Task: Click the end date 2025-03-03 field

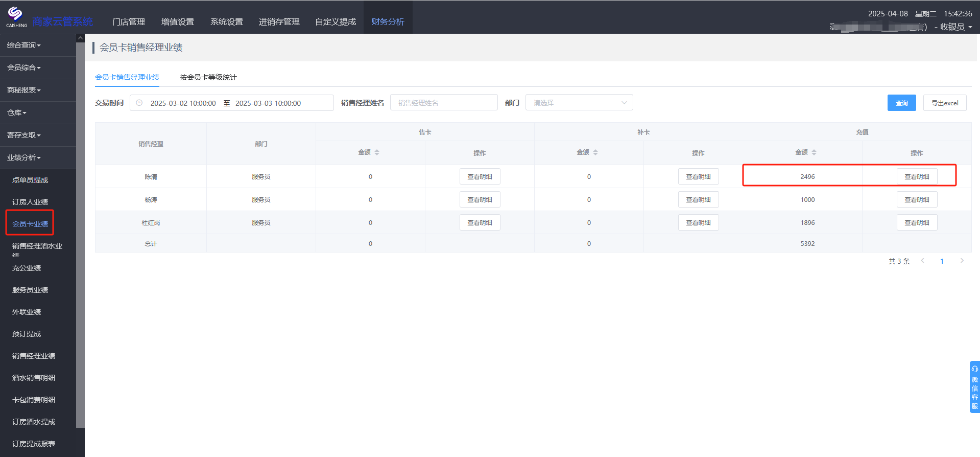Action: click(268, 103)
